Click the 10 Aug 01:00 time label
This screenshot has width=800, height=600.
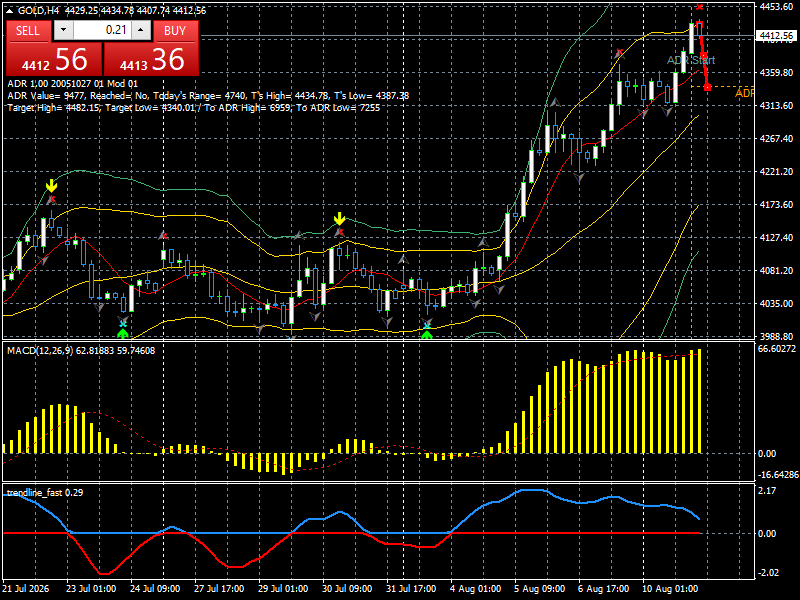click(x=670, y=588)
